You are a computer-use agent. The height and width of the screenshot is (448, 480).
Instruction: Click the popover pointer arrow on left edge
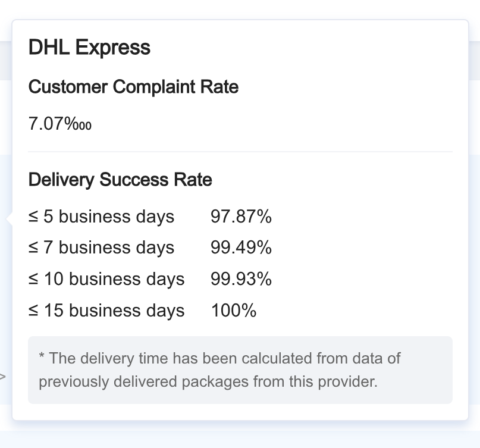tap(9, 218)
